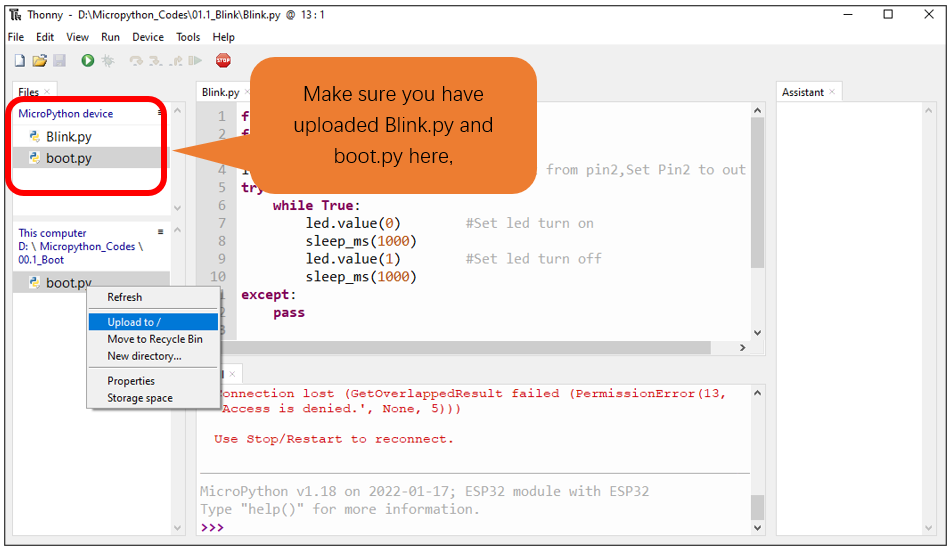952x551 pixels.
Task: Click the Blink.py editor tab
Action: tap(220, 92)
